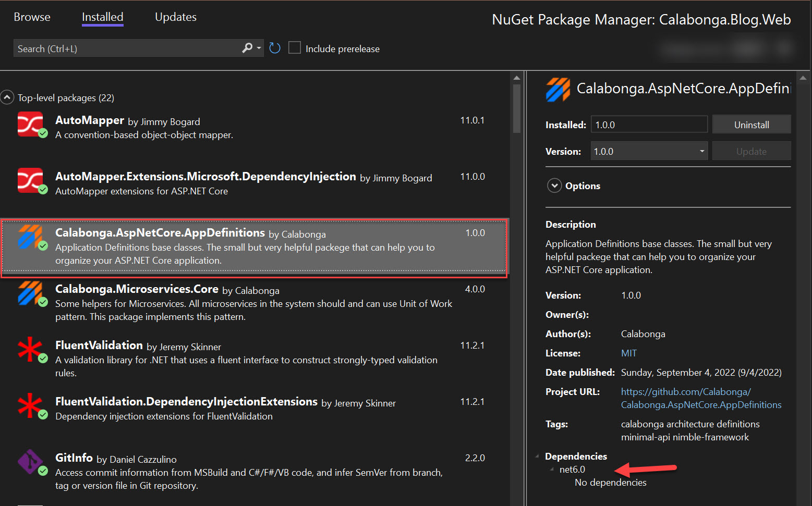Select the FluentValidation package title

pos(99,345)
